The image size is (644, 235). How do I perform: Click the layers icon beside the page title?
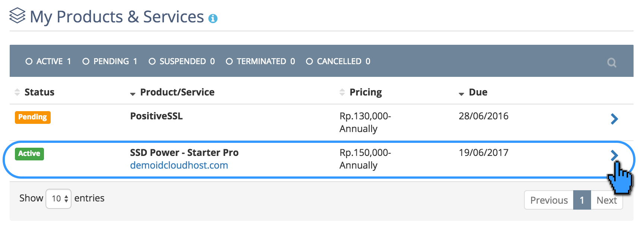point(17,16)
